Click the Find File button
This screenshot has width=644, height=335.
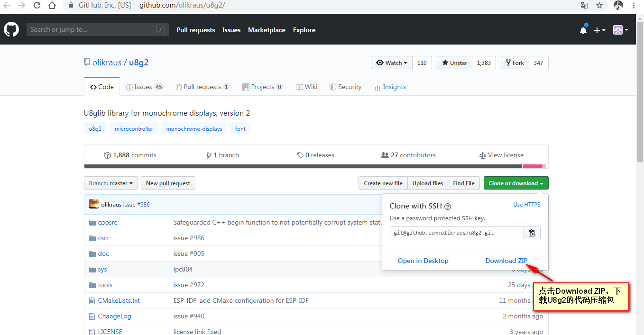click(x=464, y=183)
